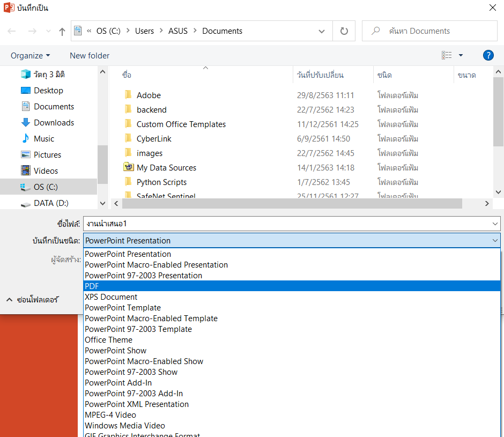Choose PowerPoint Show option
Viewport: 504px width, 437px height.
click(292, 351)
